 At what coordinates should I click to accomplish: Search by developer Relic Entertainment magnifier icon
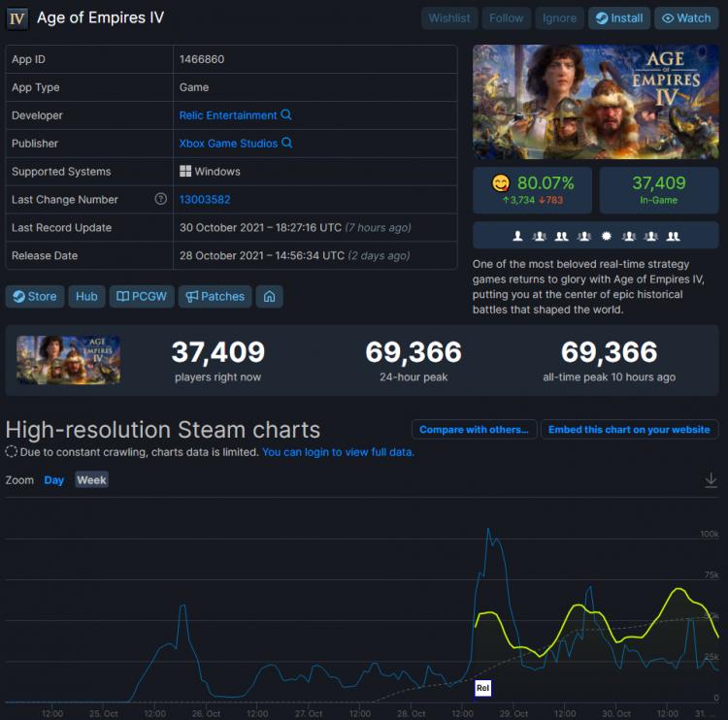tap(286, 115)
